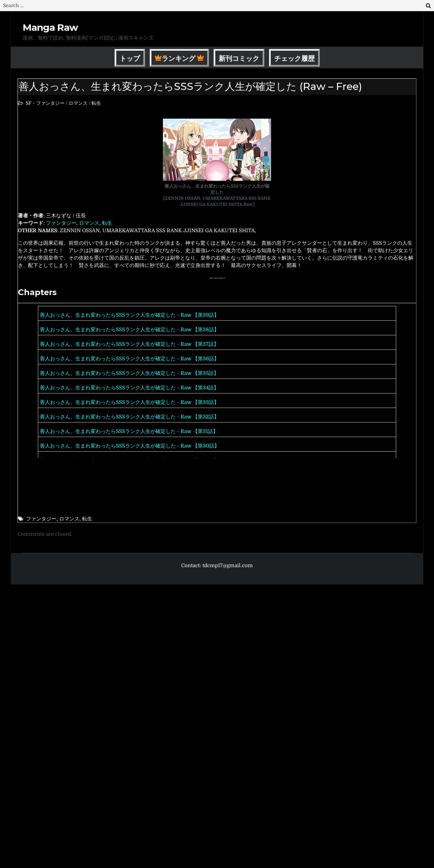
Task: Open chapter 第35話 link
Action: [x=129, y=373]
